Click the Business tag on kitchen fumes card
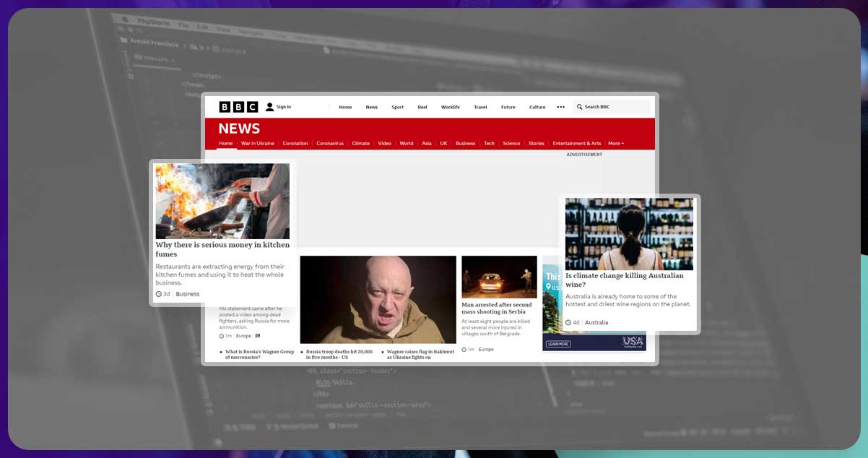This screenshot has width=868, height=458. click(x=188, y=294)
